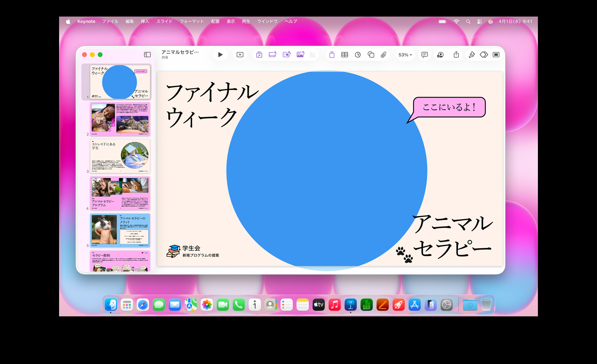Open the 53% zoom dropdown
597x364 pixels.
(405, 55)
